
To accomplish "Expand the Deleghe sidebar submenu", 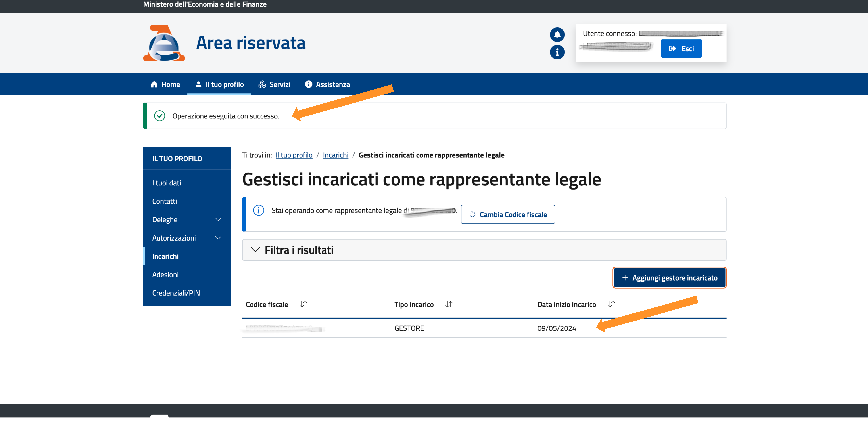I will point(218,220).
